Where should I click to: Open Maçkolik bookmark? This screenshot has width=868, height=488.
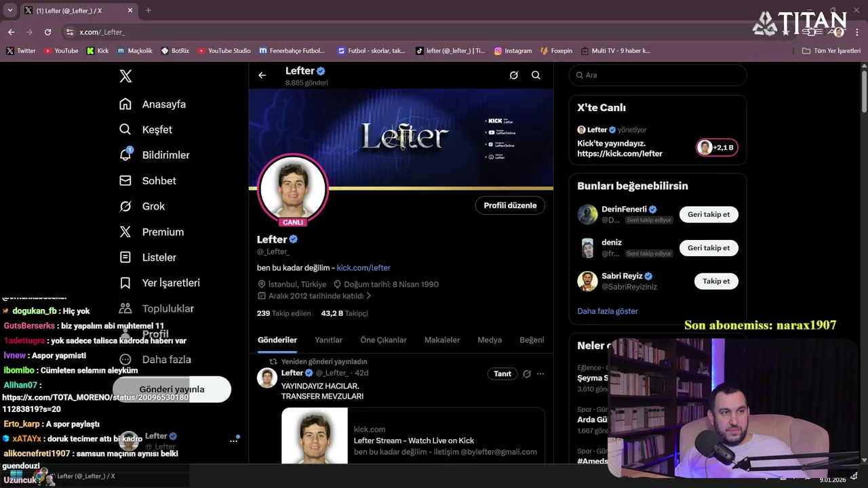(x=134, y=51)
